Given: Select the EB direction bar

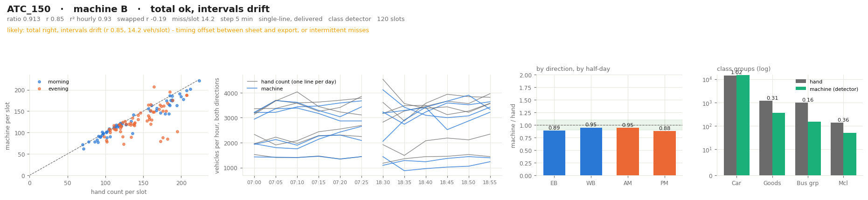Looking at the screenshot, I should pyautogui.click(x=554, y=153).
